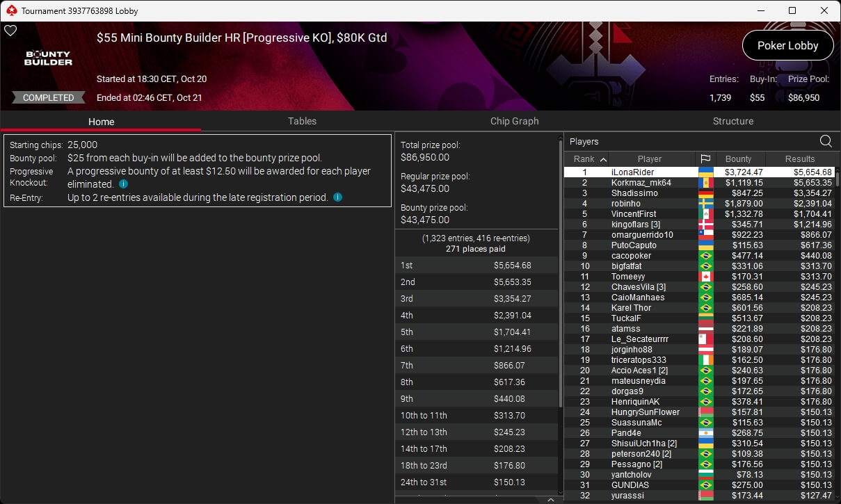841x504 pixels.
Task: Click the PokerStars logo in title bar
Action: pyautogui.click(x=10, y=11)
